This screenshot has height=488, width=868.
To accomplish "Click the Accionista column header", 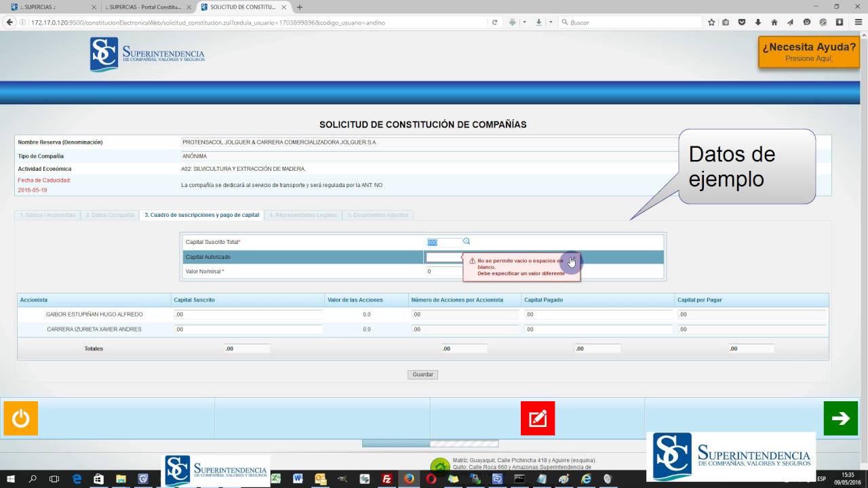I will click(x=94, y=300).
